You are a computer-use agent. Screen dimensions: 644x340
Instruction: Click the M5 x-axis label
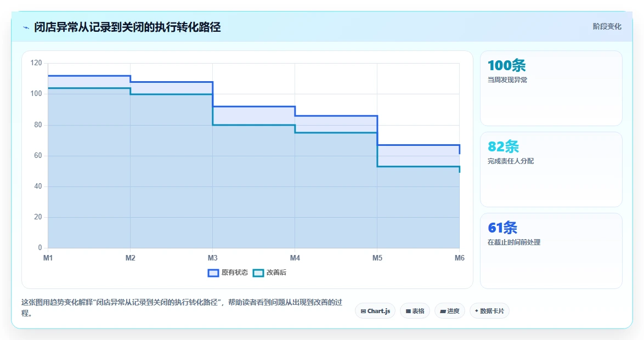point(377,258)
